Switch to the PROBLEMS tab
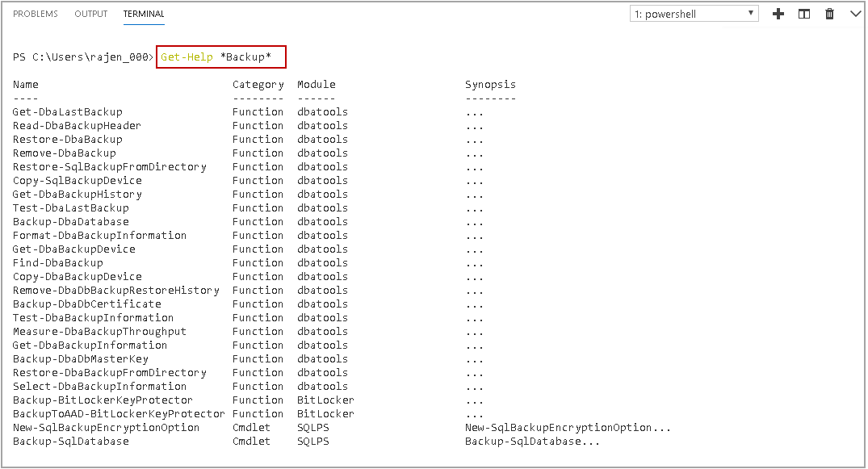This screenshot has height=469, width=868. [36, 15]
